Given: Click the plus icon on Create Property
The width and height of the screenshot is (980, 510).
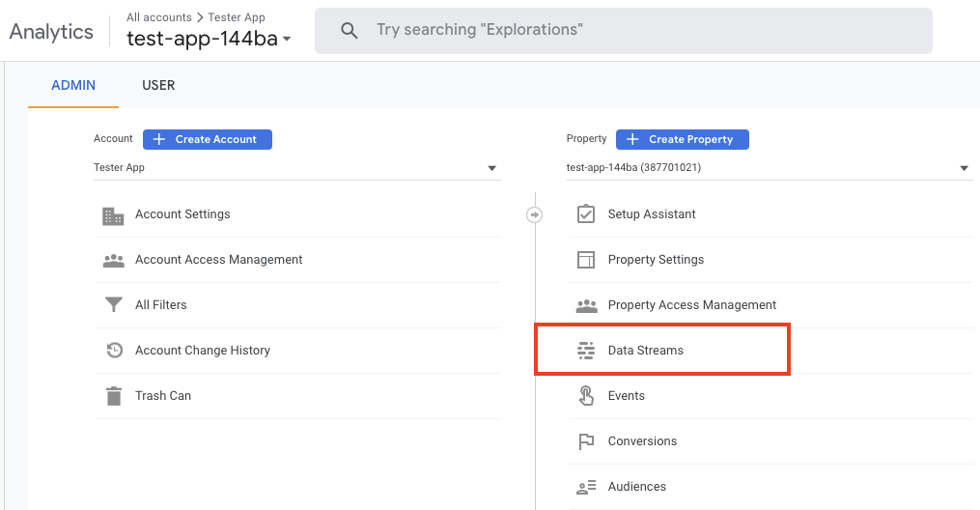Looking at the screenshot, I should 632,139.
